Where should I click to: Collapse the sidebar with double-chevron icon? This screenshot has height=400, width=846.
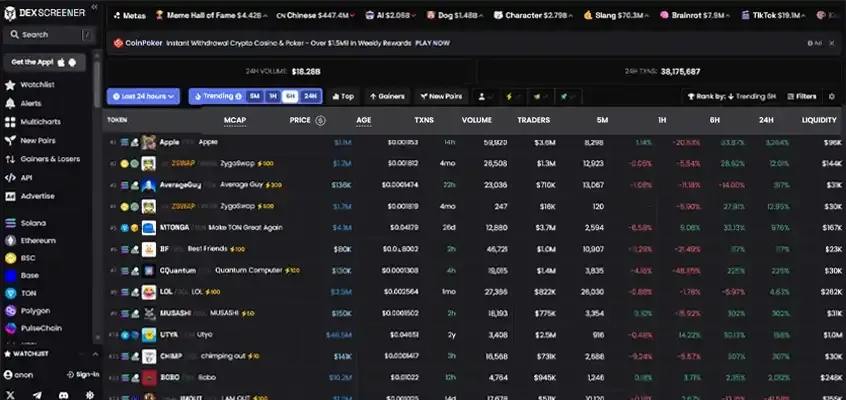pyautogui.click(x=94, y=7)
